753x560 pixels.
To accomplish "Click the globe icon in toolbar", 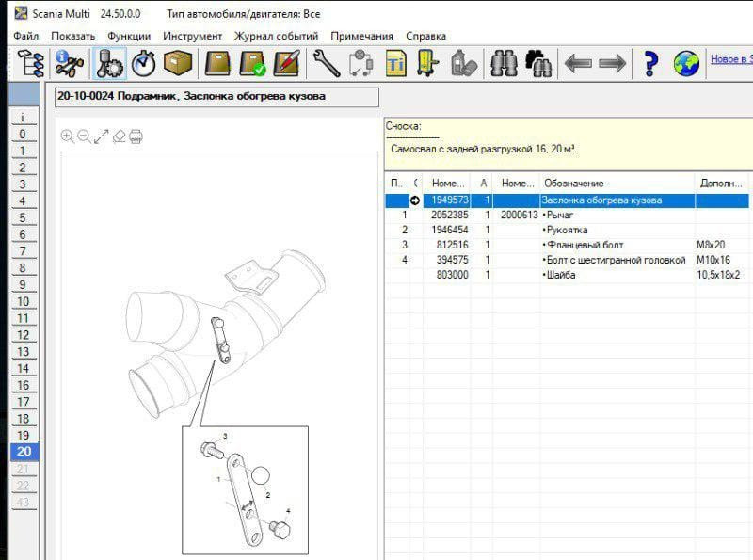I will 687,64.
